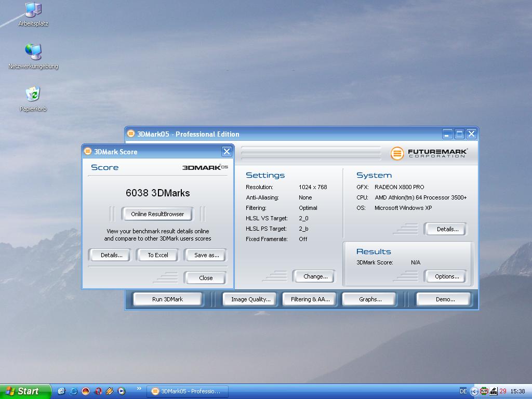
Task: Click the red 29 temperature tray icon
Action: (x=503, y=391)
